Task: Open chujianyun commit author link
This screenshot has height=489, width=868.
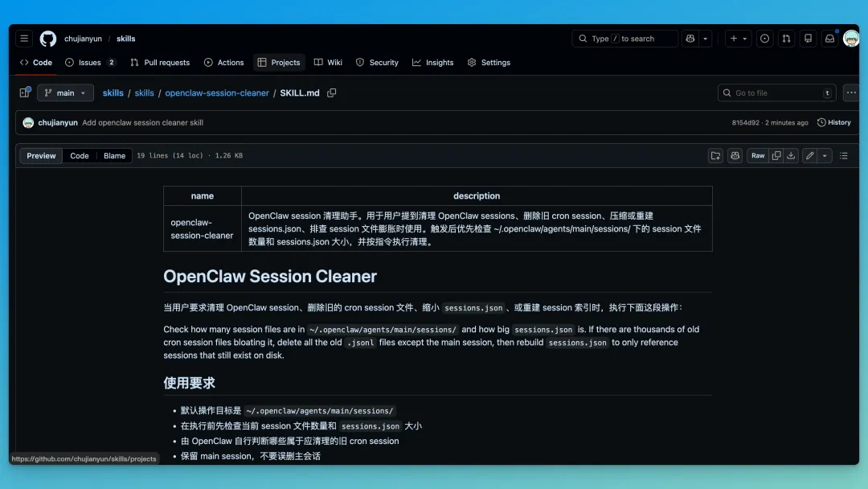Action: [x=58, y=123]
